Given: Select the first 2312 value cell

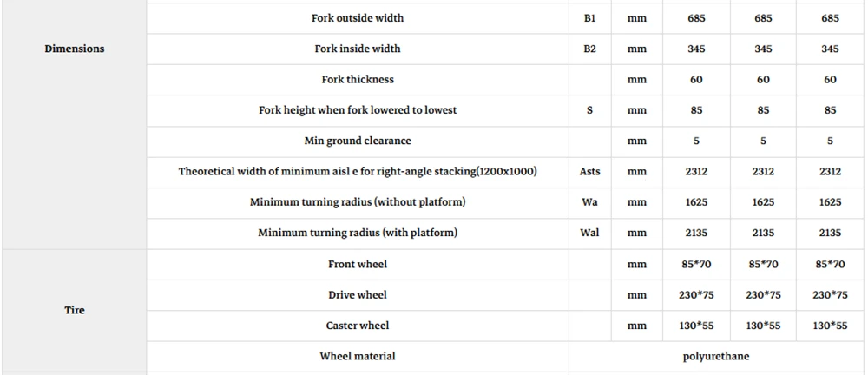Looking at the screenshot, I should 696,172.
